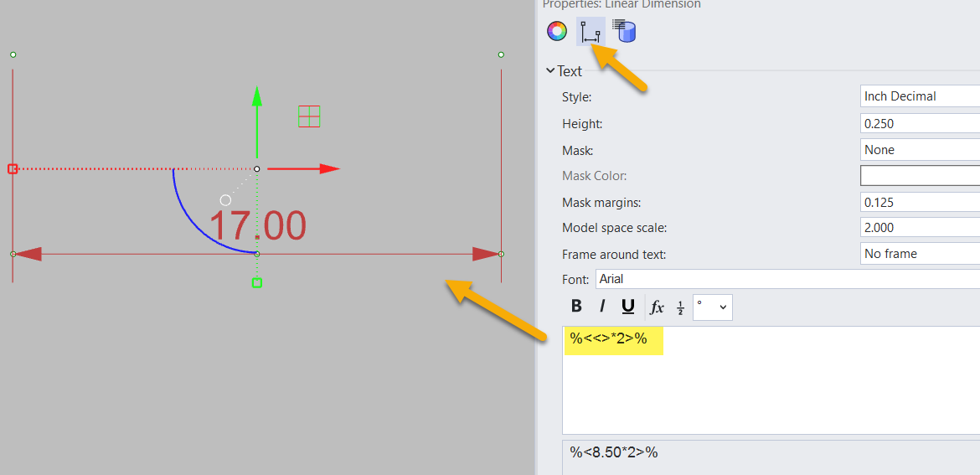Open the degree symbol dropdown
Viewport: 980px width, 475px height.
(x=712, y=307)
